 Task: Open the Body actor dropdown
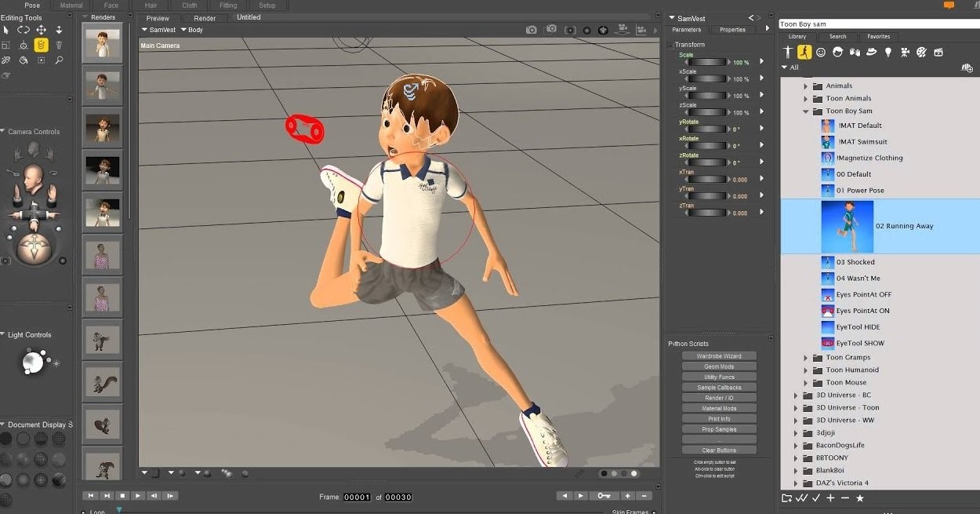click(192, 30)
